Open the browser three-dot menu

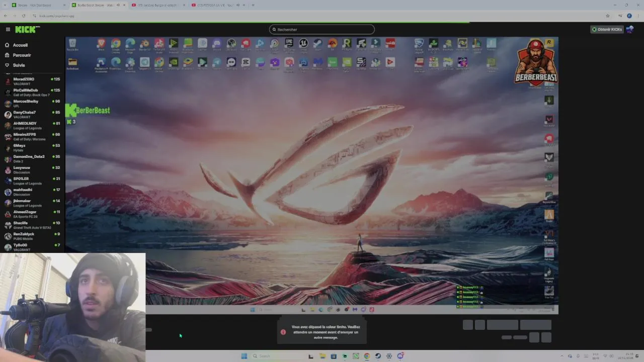point(637,16)
